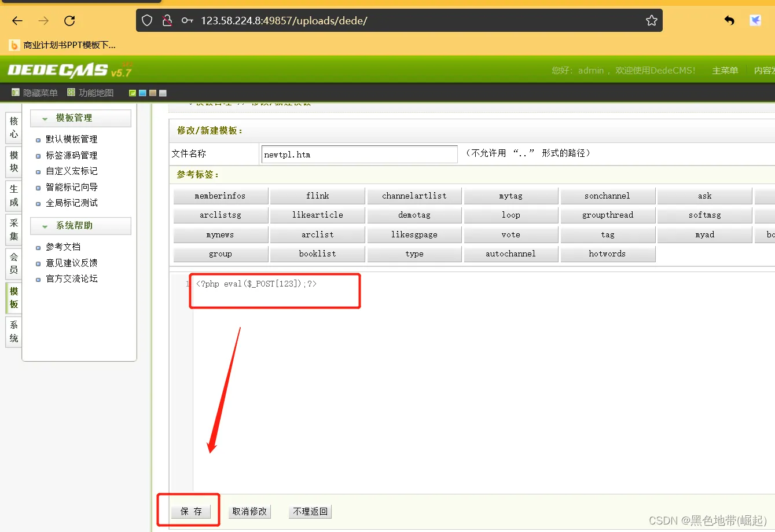The image size is (775, 532).
Task: Open 标签源码管理
Action: click(x=72, y=156)
